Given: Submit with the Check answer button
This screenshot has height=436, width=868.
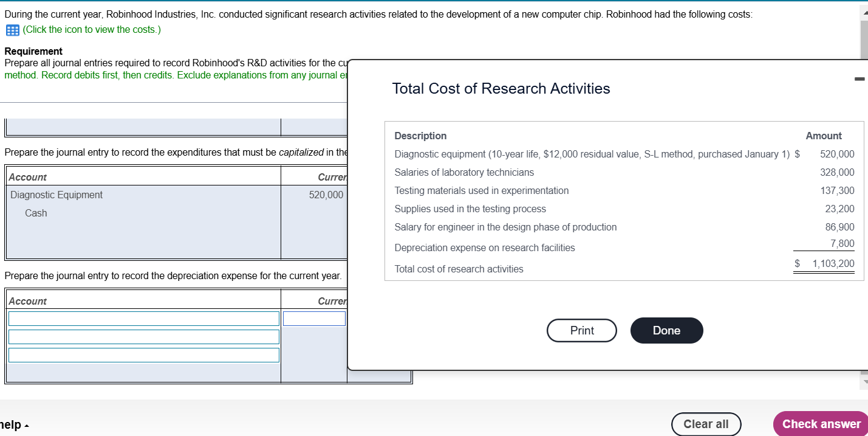Looking at the screenshot, I should click(x=821, y=424).
